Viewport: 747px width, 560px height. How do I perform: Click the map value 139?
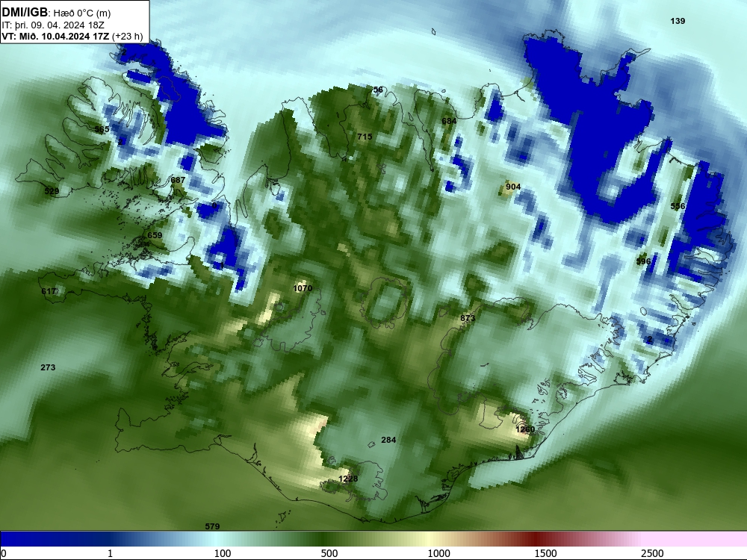point(678,21)
